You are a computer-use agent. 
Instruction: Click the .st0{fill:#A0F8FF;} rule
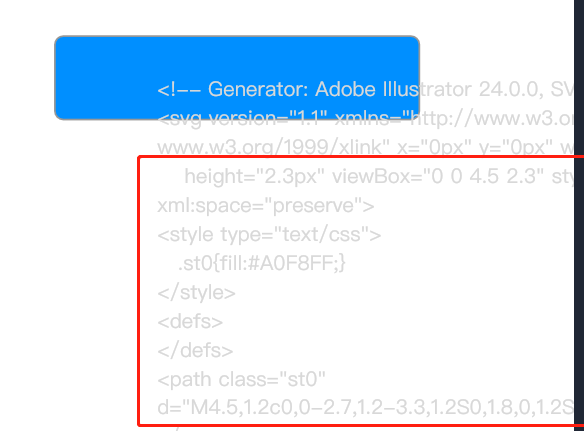261,263
